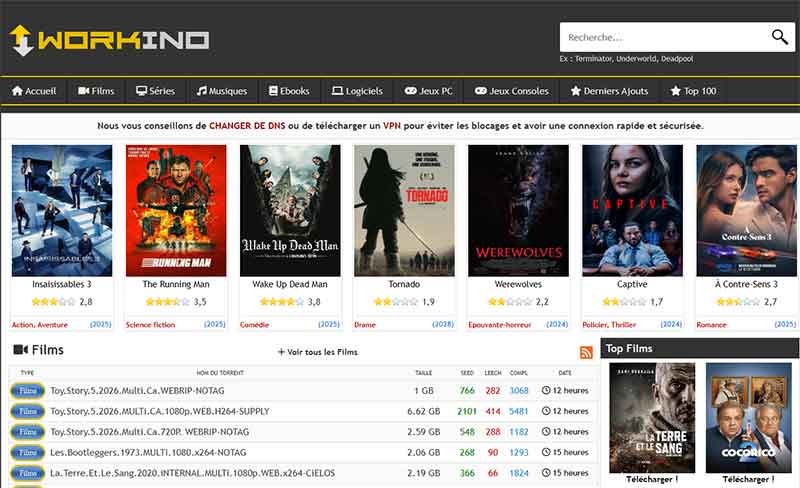
Task: Click Captive's star rating
Action: [624, 302]
